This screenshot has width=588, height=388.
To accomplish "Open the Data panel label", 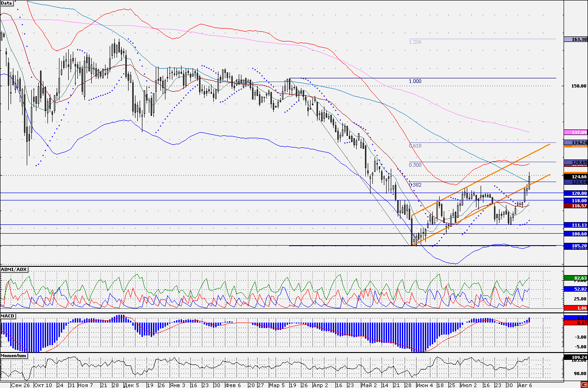I will (7, 3).
